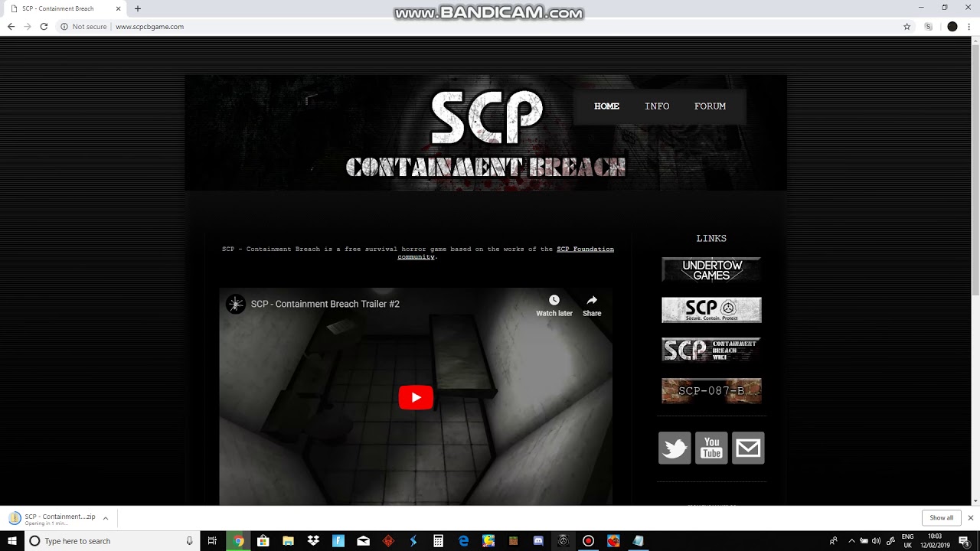The width and height of the screenshot is (980, 551).
Task: Open Calculator from the taskbar
Action: click(438, 541)
